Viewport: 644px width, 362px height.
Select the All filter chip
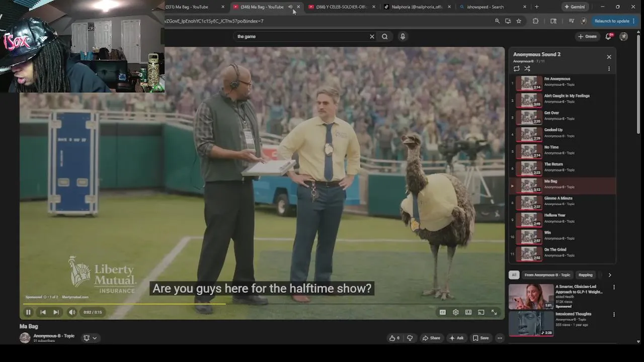[x=514, y=275]
